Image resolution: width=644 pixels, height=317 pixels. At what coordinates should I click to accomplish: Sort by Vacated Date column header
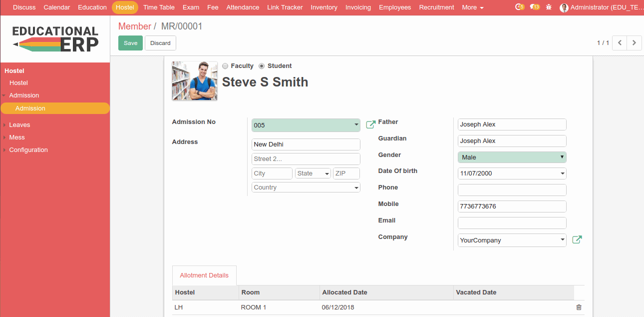pos(514,292)
